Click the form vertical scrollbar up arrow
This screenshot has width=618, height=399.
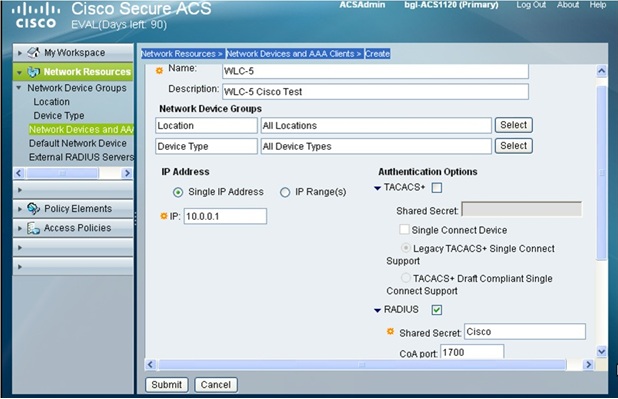(601, 71)
